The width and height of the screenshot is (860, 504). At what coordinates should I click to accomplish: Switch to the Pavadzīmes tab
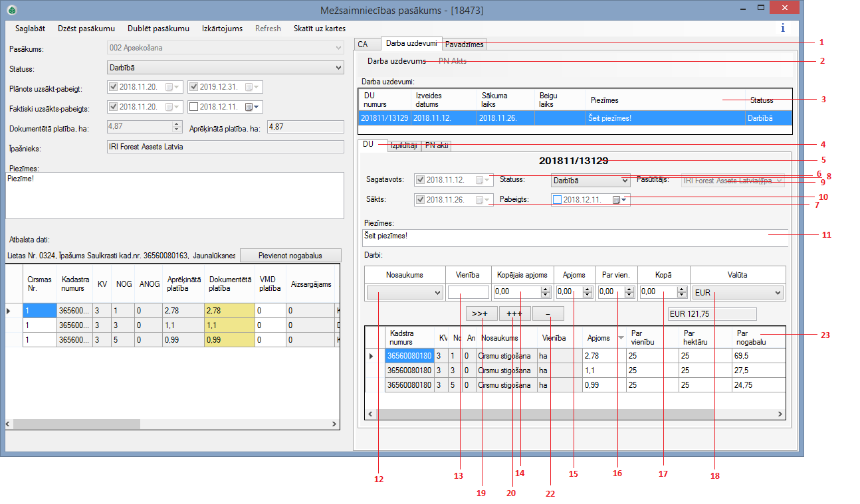point(465,44)
